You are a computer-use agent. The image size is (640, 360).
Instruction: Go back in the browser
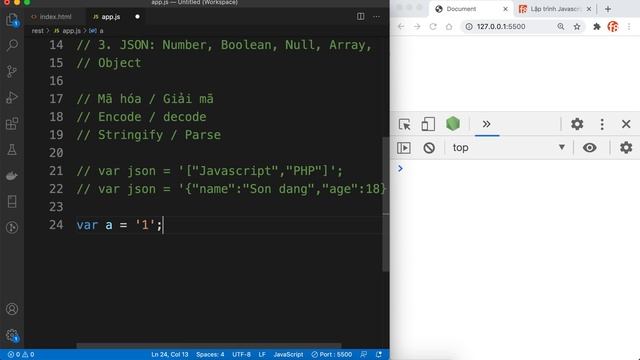pyautogui.click(x=401, y=27)
